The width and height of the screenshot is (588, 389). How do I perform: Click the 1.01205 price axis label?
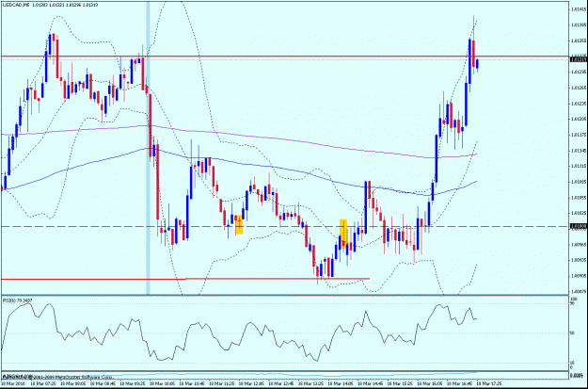[x=579, y=119]
